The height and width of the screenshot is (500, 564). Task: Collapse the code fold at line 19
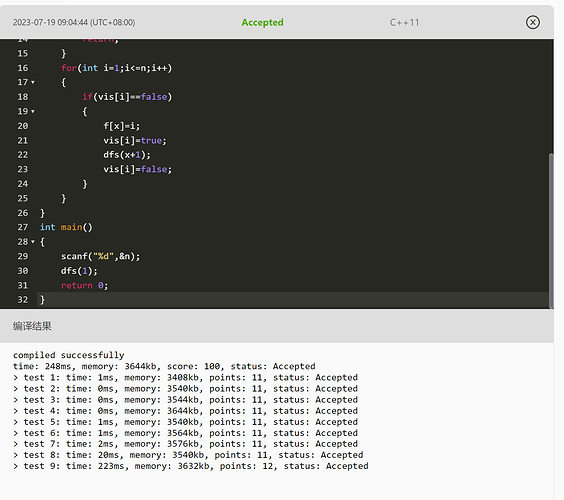click(x=33, y=112)
